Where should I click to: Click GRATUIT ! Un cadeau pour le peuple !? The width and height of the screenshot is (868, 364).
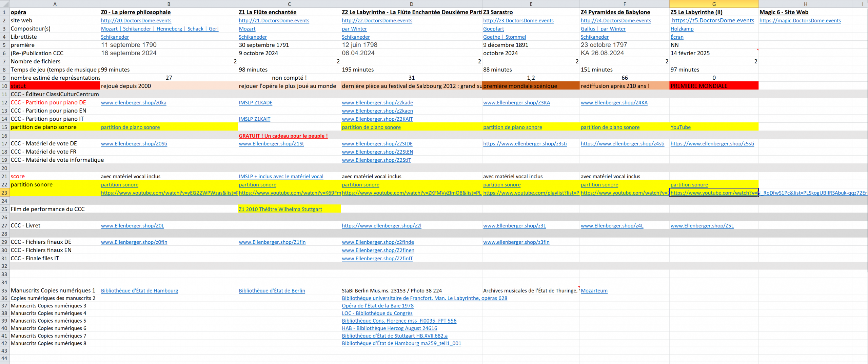(283, 136)
